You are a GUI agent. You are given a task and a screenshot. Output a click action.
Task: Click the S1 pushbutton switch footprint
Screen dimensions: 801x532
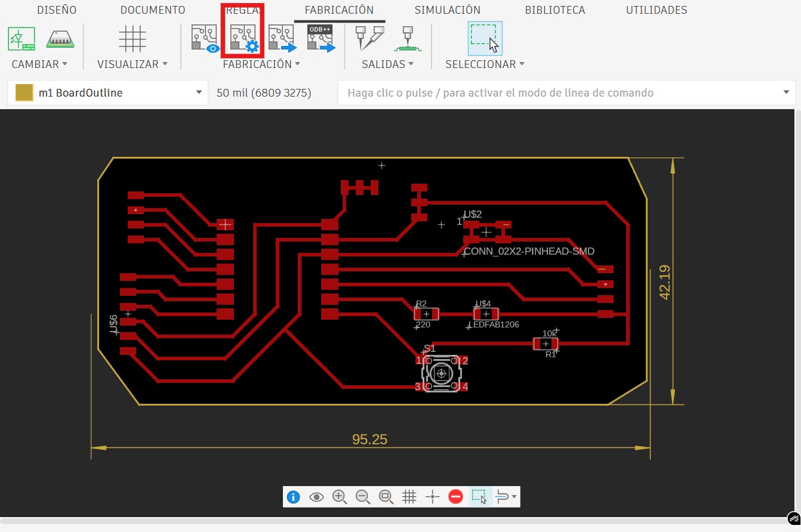click(442, 373)
